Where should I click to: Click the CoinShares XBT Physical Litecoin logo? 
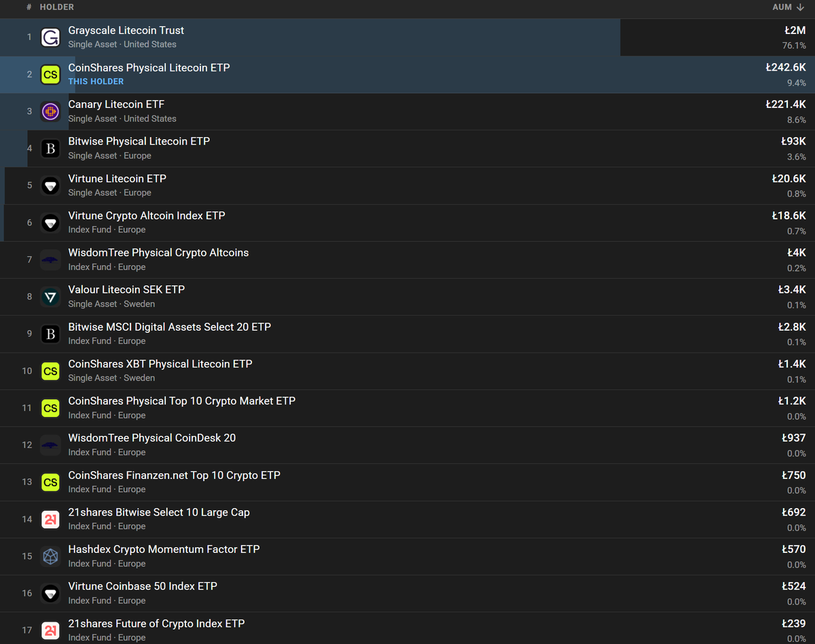click(x=50, y=371)
